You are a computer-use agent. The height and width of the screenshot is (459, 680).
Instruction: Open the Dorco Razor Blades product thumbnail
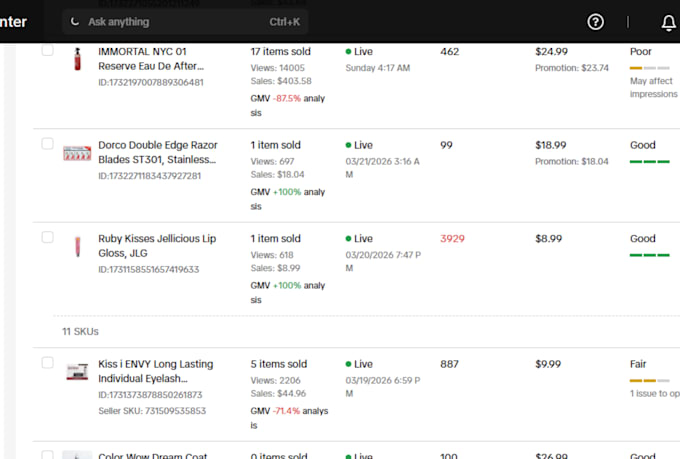click(x=77, y=153)
